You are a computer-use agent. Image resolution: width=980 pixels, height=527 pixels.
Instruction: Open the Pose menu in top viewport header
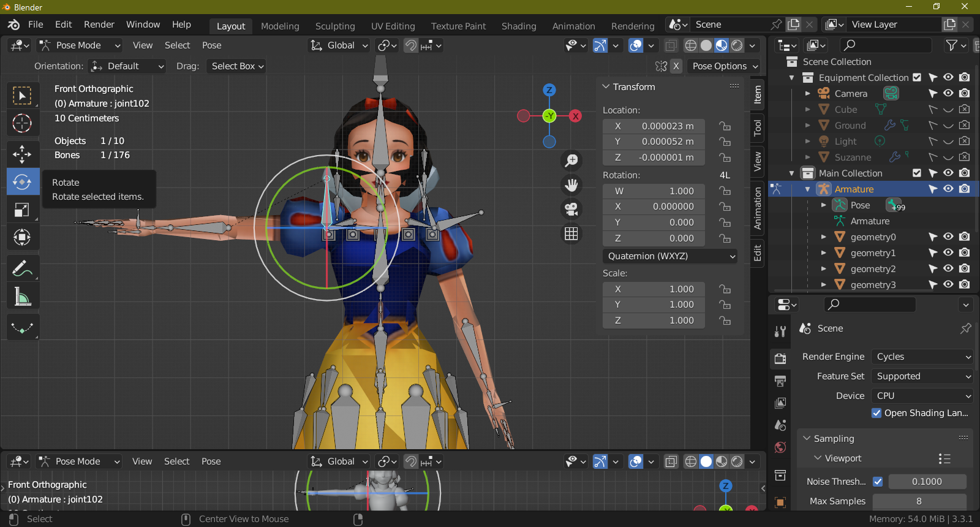click(212, 45)
